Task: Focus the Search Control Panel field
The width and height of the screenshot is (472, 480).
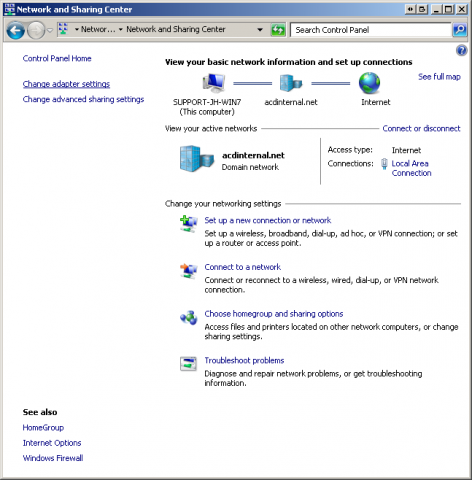Action: point(371,30)
